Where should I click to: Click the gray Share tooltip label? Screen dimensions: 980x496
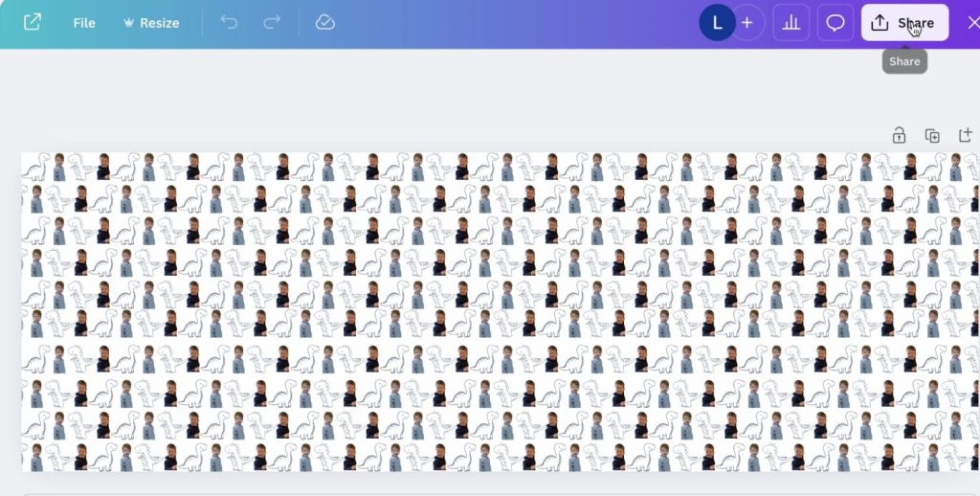904,61
